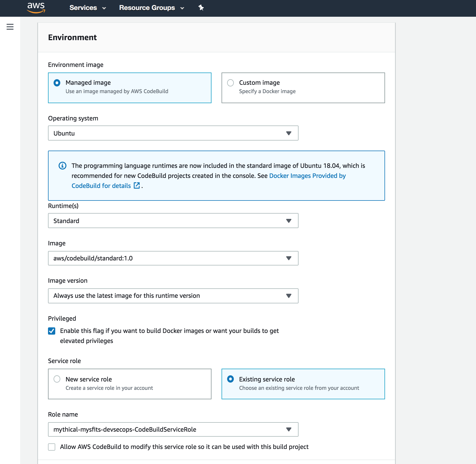476x464 pixels.
Task: Click 'Use an image managed by AWS CodeBuild' text
Action: click(117, 91)
